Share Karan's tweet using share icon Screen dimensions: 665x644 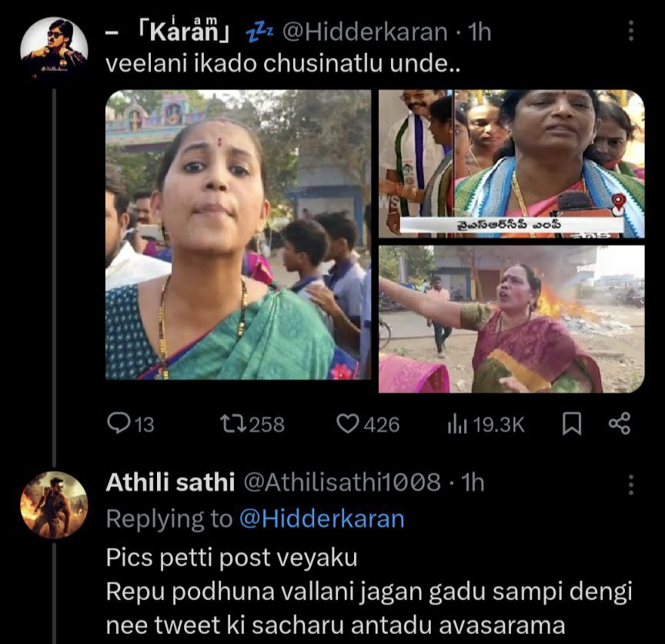(620, 424)
